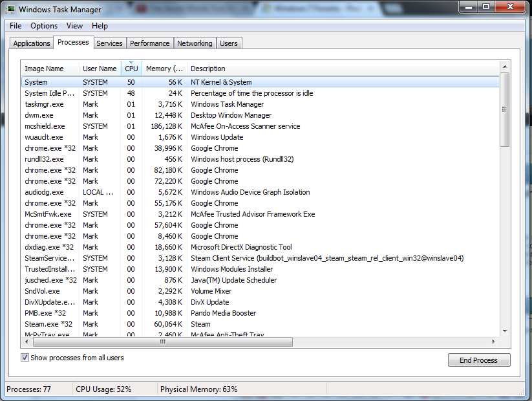The height and width of the screenshot is (401, 532).
Task: Select the wuauclt.exe process
Action: coord(261,137)
